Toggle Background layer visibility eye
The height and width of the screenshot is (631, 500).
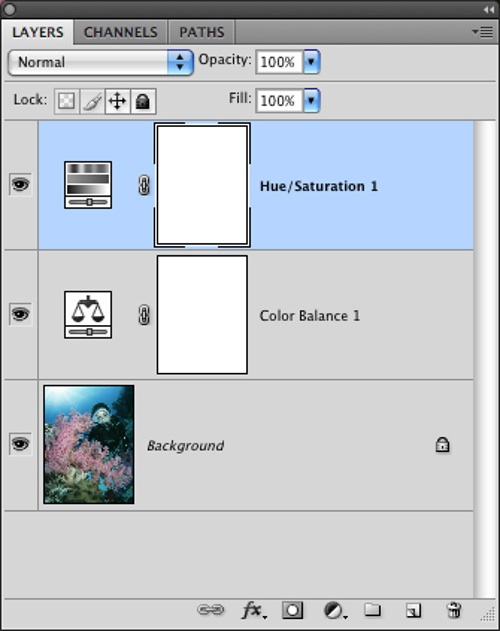[20, 444]
